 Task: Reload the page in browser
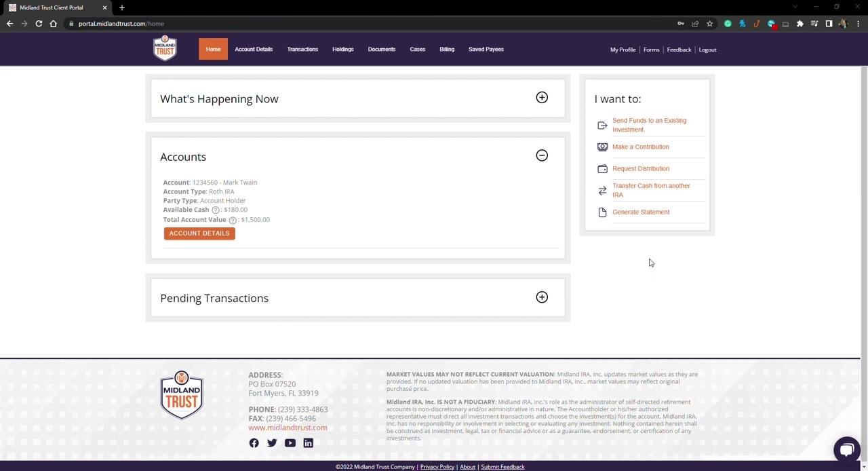coord(39,24)
